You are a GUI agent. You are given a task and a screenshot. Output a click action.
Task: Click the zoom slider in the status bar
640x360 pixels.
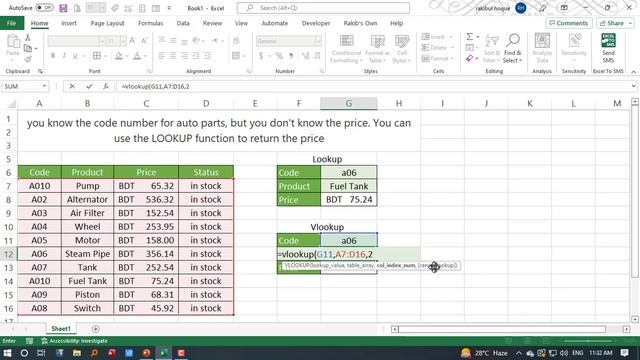[588, 341]
